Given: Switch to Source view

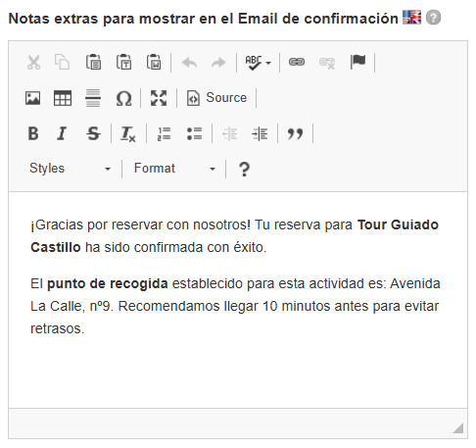Looking at the screenshot, I should (x=216, y=98).
